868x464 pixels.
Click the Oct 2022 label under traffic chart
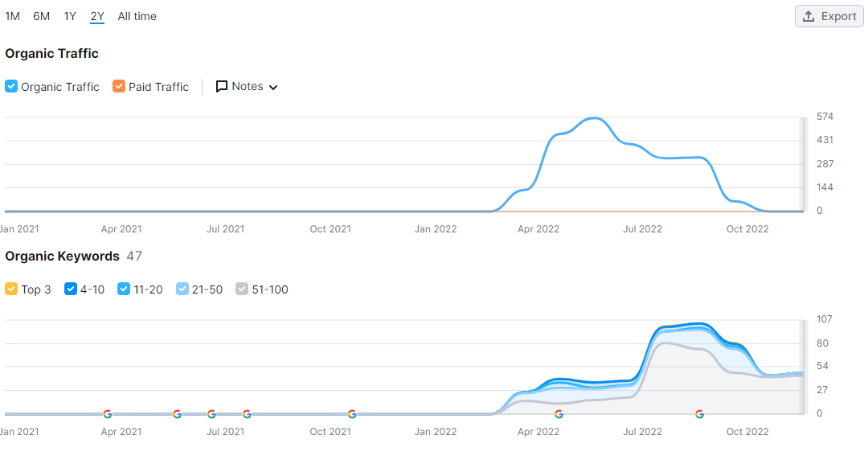(x=747, y=229)
